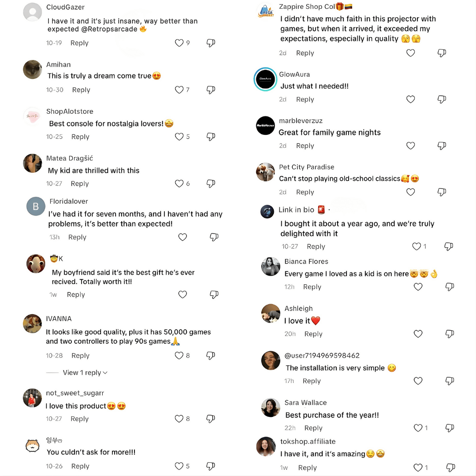Dislike Matea Dragšić's comment

pyautogui.click(x=211, y=183)
